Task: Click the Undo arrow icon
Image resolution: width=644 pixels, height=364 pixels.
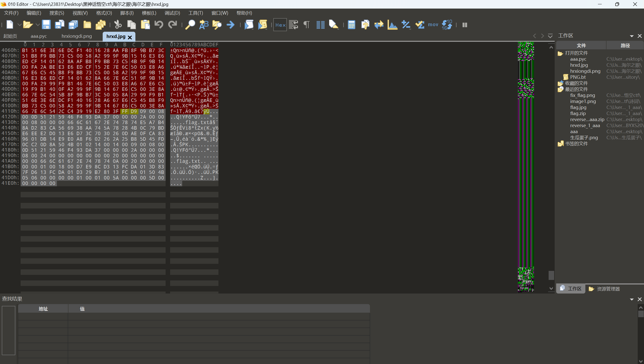Action: pos(159,25)
